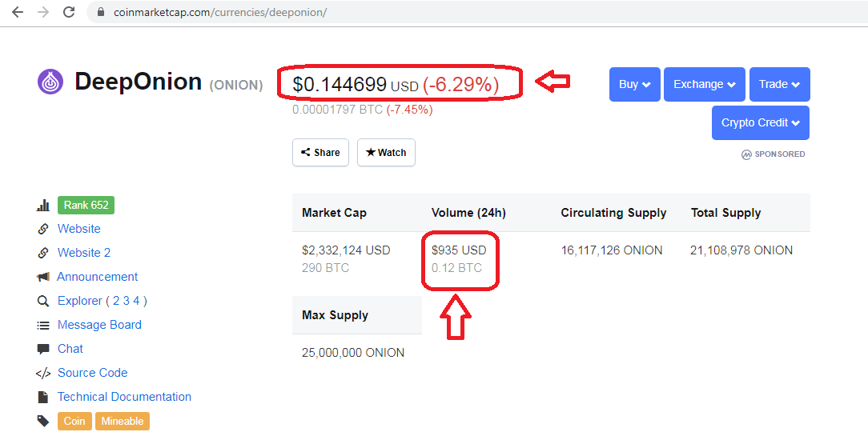Click the Share button
The image size is (868, 444).
(x=320, y=153)
